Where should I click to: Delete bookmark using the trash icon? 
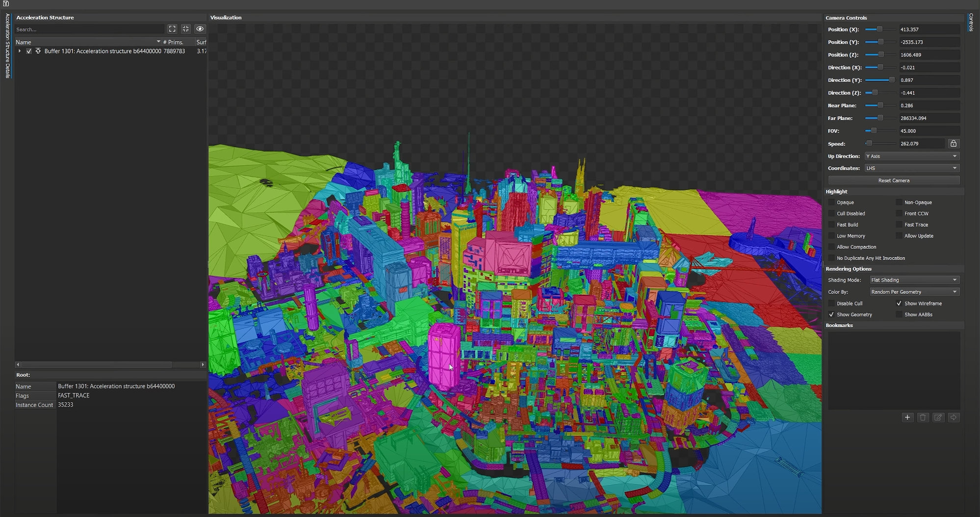click(923, 417)
